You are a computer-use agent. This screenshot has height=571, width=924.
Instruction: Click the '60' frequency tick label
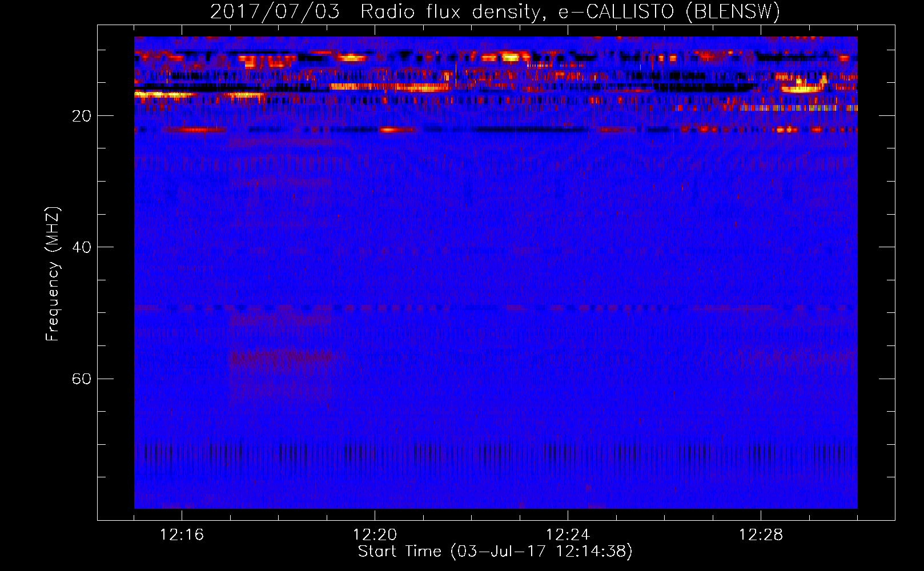coord(81,379)
